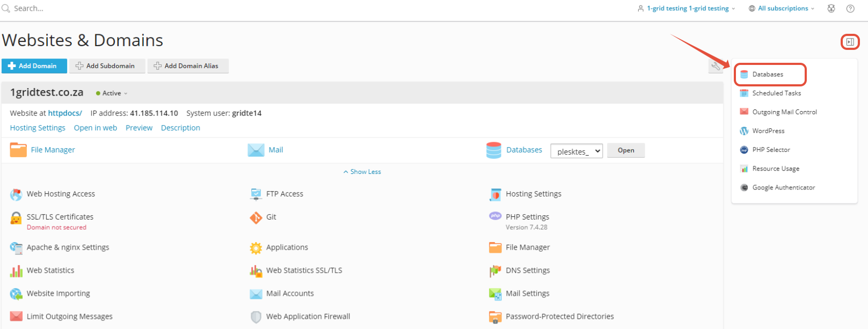Click the File Manager icon in the lower grid
This screenshot has height=329, width=868.
coord(495,247)
